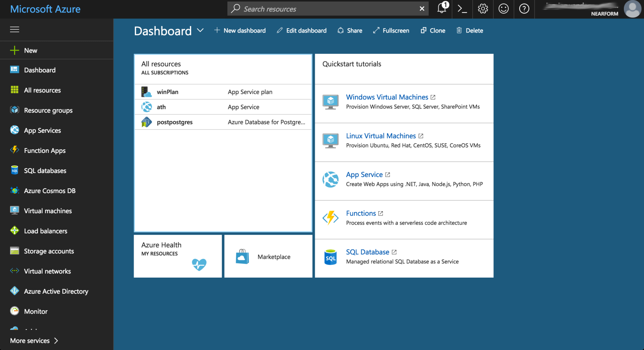Click the App Service tutorial globe icon
Image resolution: width=644 pixels, height=350 pixels.
click(330, 179)
